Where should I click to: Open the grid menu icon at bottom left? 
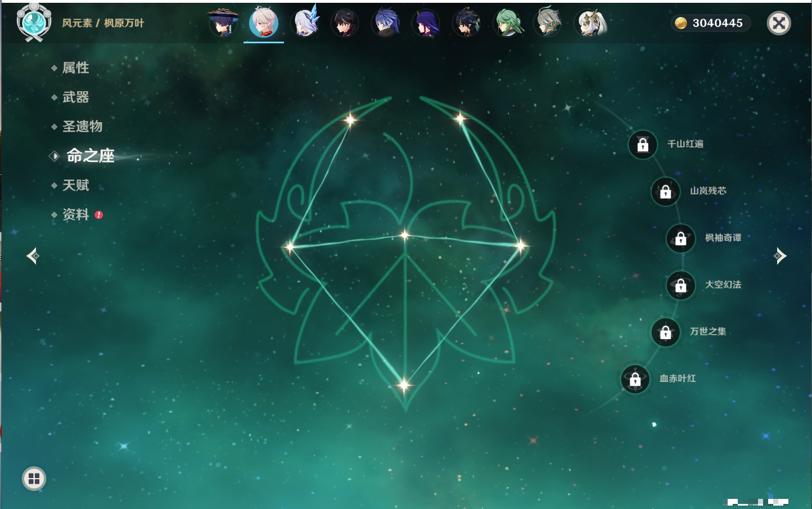coord(34,479)
